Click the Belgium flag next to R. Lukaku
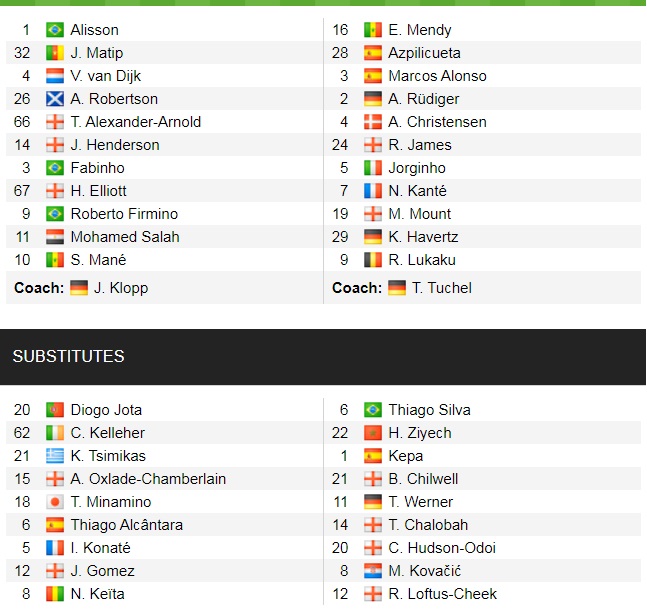 [373, 260]
